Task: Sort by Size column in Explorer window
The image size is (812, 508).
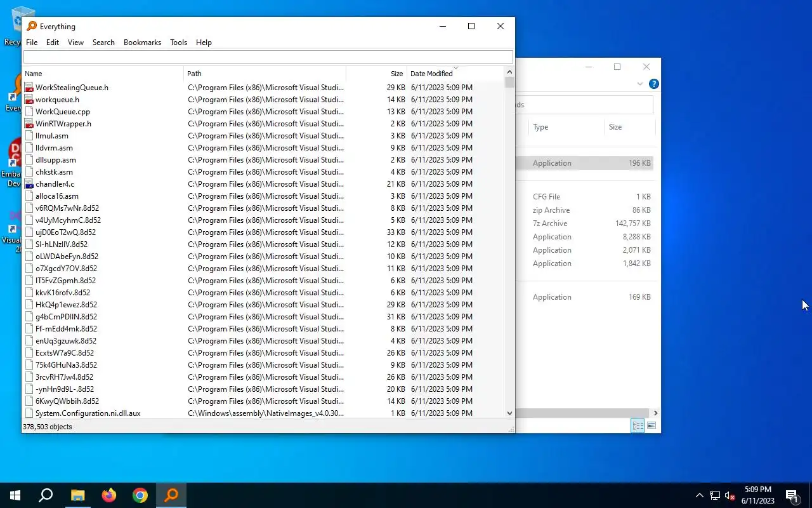Action: 629,127
